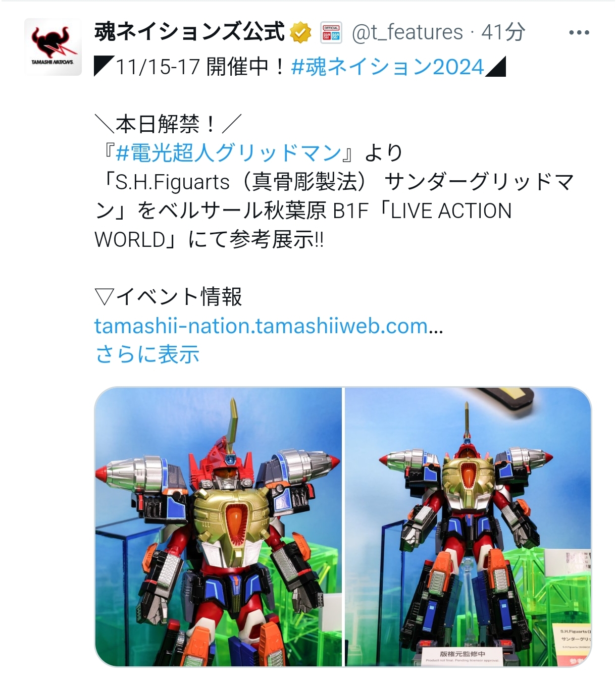Open hashtag #魂ネイション2024
This screenshot has height=682, width=616.
point(388,67)
